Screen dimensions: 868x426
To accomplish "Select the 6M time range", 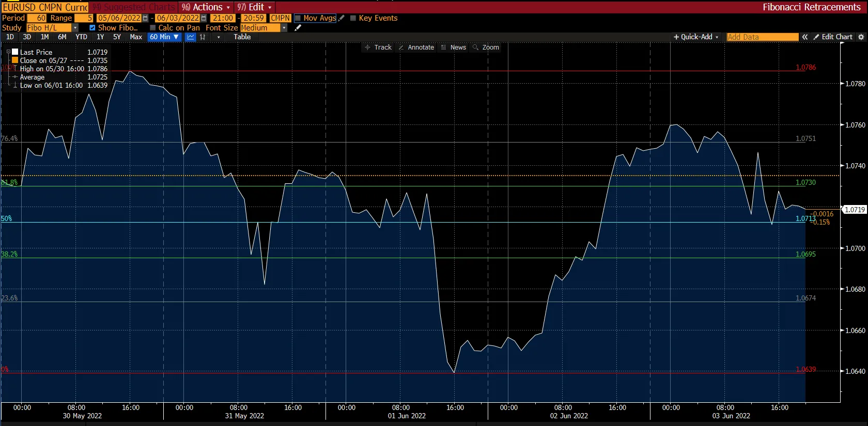I will 62,37.
